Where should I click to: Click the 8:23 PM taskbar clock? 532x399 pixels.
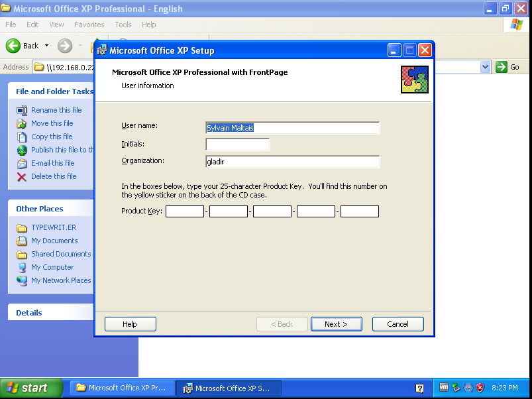click(505, 388)
